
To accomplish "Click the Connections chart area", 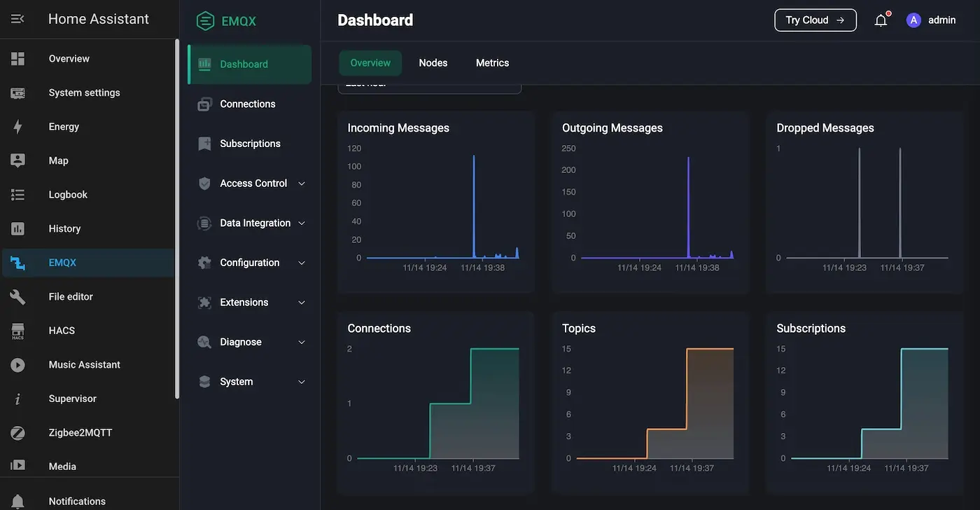I will pyautogui.click(x=436, y=403).
